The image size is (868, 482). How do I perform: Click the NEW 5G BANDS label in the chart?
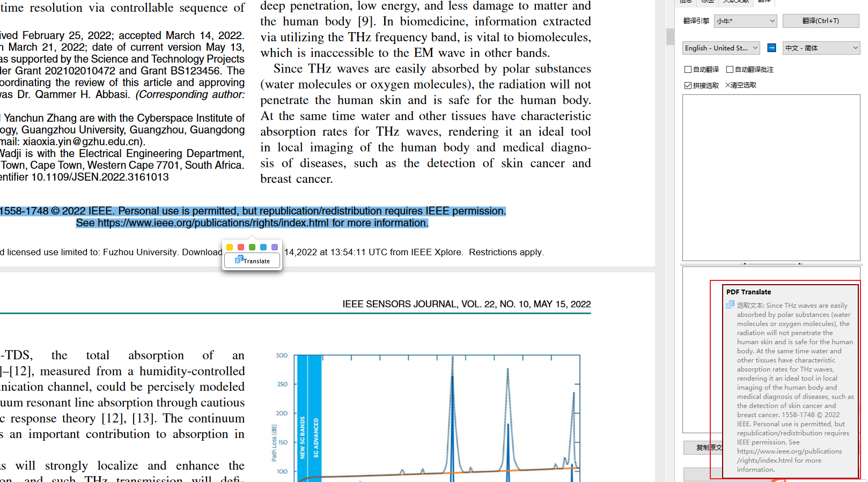click(x=302, y=437)
